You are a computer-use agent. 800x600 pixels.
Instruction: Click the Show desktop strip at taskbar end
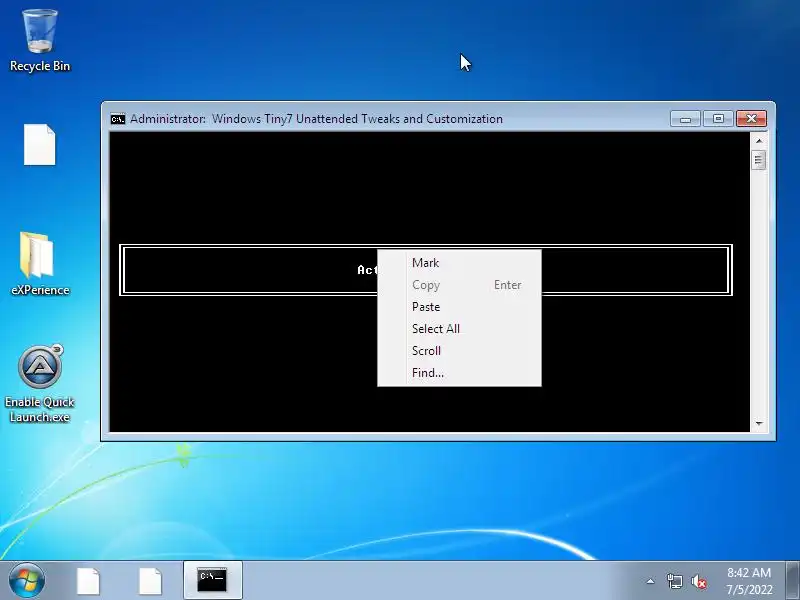[x=793, y=581]
